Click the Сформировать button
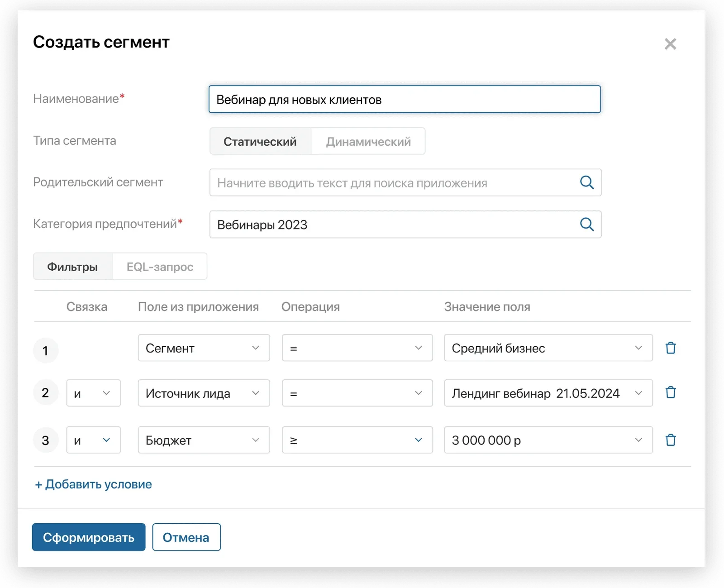The image size is (724, 588). click(89, 537)
